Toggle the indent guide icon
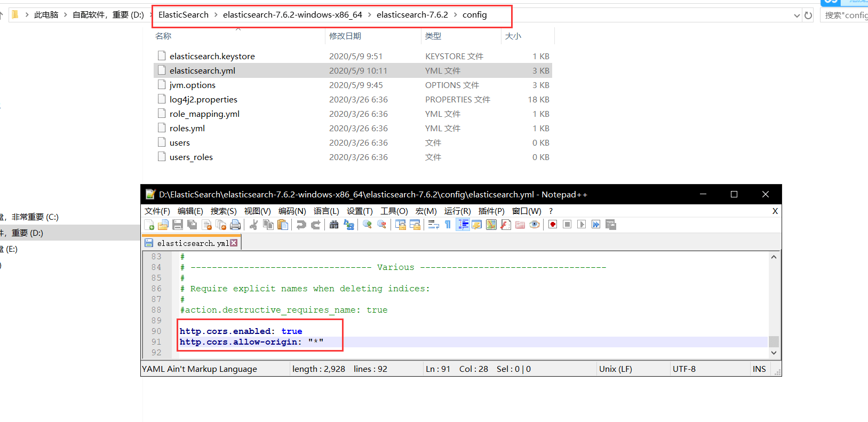 pyautogui.click(x=463, y=225)
